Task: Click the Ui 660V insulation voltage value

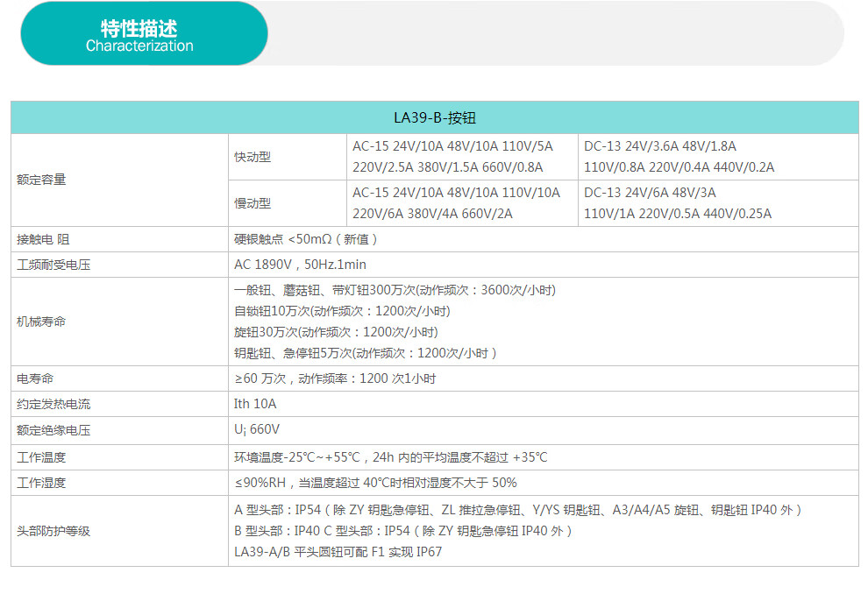Action: click(257, 429)
